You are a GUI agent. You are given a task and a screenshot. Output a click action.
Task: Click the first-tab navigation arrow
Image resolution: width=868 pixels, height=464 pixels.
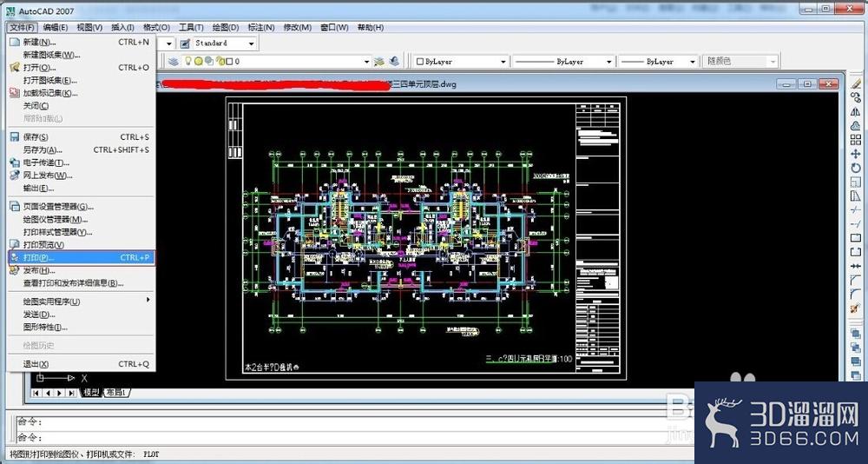[x=36, y=393]
